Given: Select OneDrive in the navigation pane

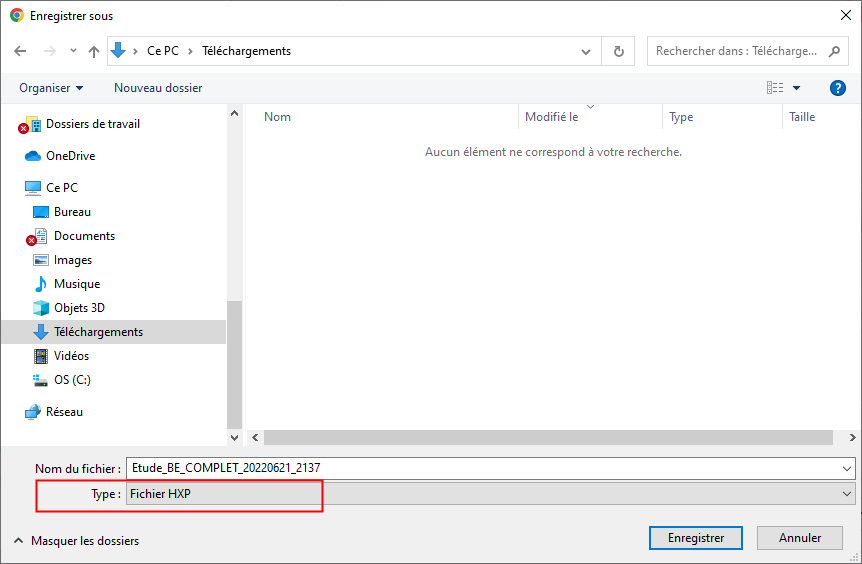Looking at the screenshot, I should 70,156.
